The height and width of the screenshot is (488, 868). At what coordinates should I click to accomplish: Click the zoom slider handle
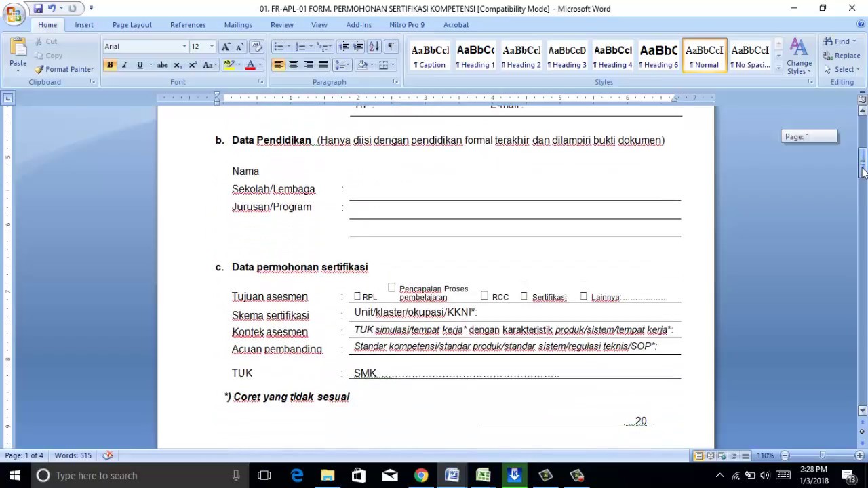(x=822, y=455)
